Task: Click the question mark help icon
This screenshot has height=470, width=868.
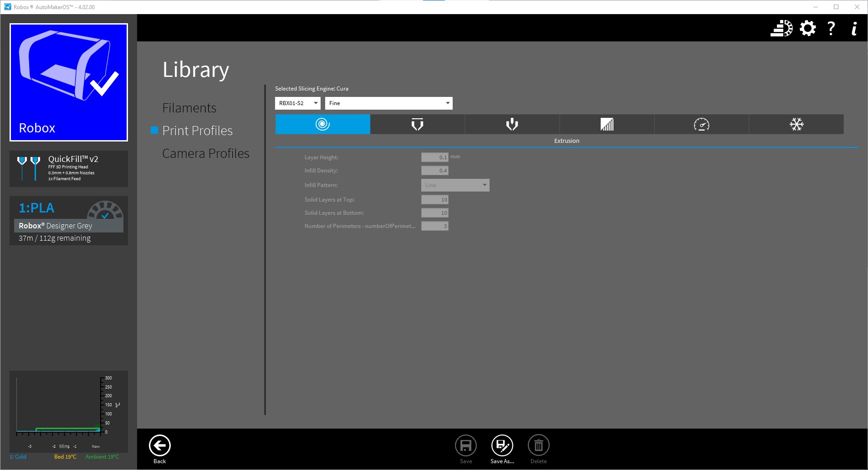Action: pos(831,28)
